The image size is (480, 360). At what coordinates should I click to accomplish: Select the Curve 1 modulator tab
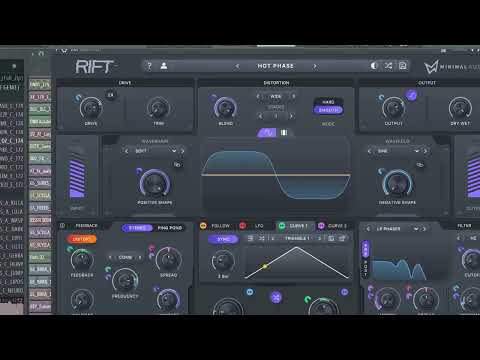coord(298,226)
